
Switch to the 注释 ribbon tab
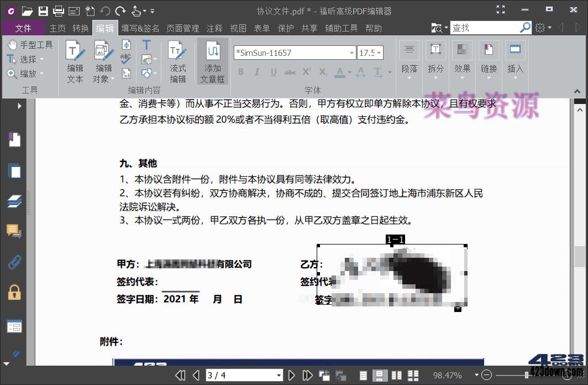tap(214, 28)
